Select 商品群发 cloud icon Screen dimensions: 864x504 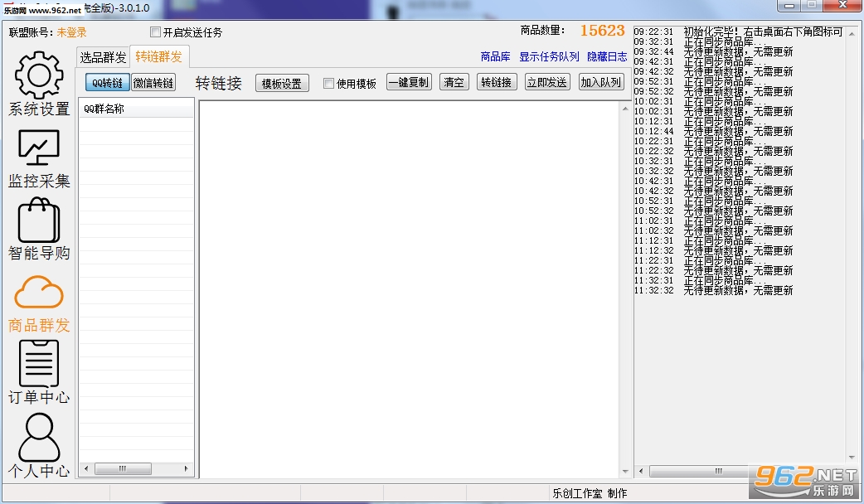pos(39,292)
